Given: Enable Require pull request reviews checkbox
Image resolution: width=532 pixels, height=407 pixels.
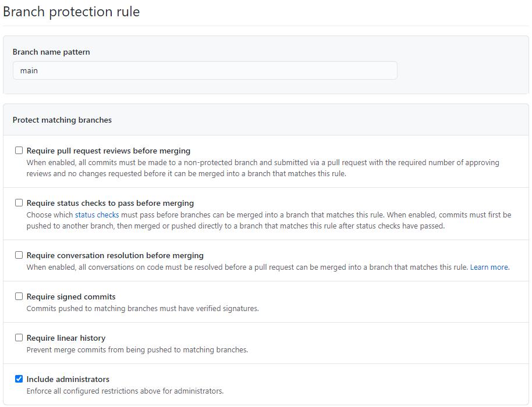Looking at the screenshot, I should point(19,151).
